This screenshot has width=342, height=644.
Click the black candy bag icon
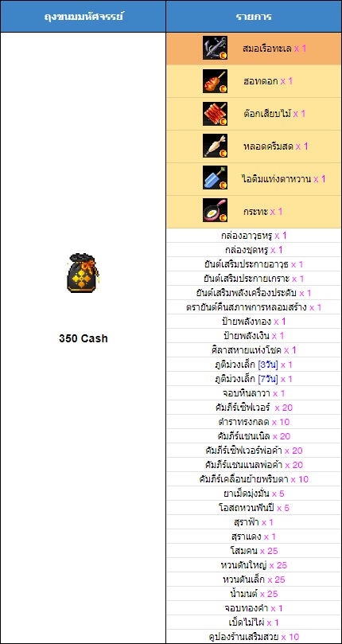82,273
